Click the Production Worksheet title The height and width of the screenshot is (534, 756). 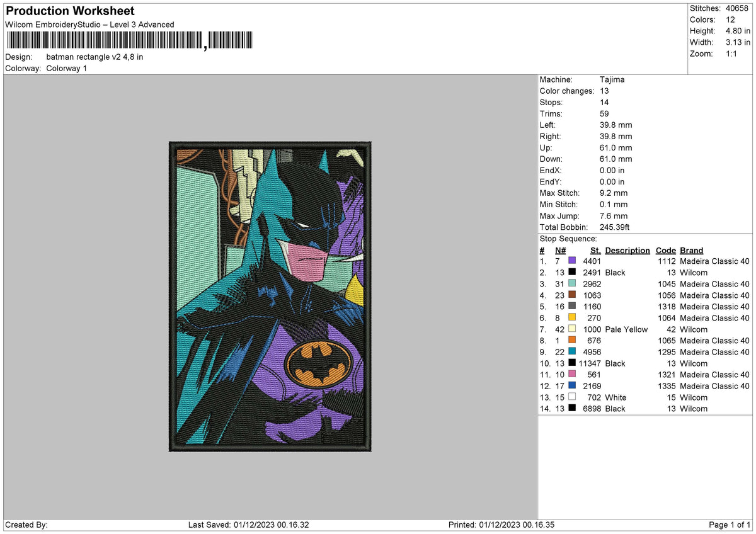[x=69, y=11]
